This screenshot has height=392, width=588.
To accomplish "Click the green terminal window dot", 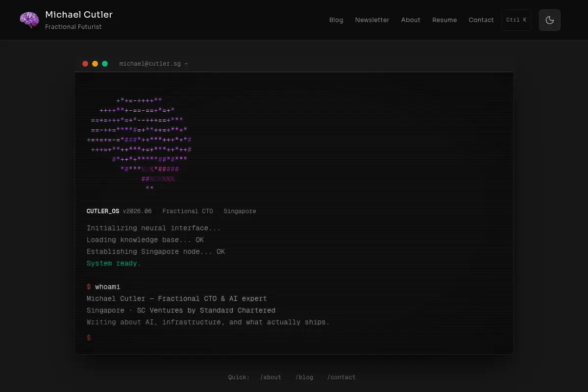I will click(105, 64).
